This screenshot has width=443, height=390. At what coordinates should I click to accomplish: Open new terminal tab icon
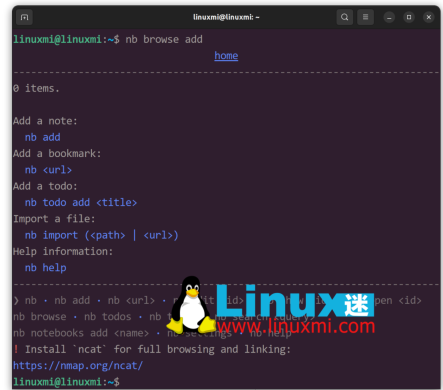pos(24,17)
